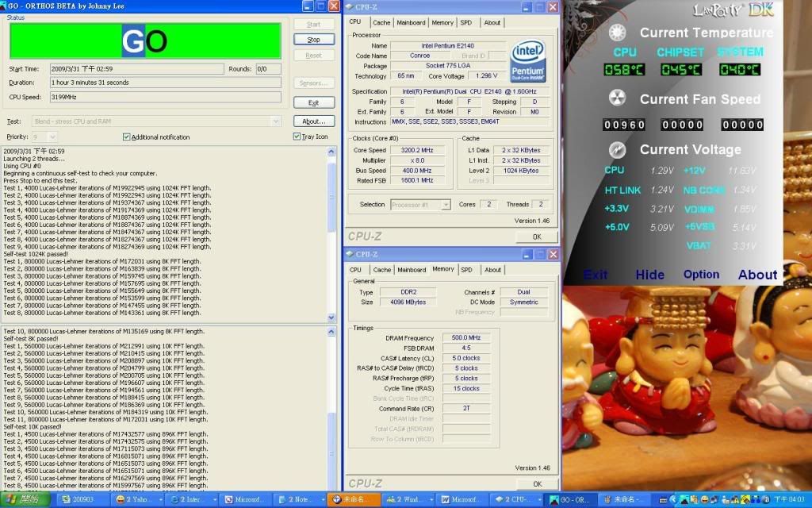Click the Exit button in ORTHOS

(314, 102)
